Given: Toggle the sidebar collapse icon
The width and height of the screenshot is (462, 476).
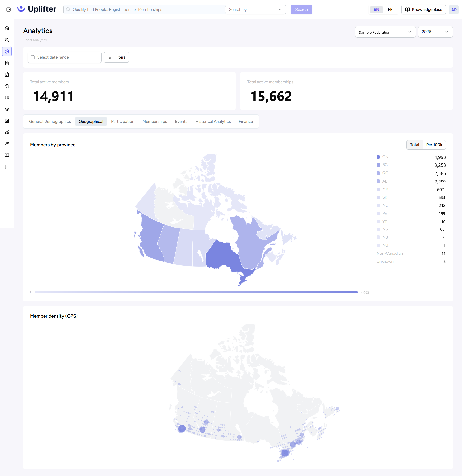Looking at the screenshot, I should [x=8, y=9].
